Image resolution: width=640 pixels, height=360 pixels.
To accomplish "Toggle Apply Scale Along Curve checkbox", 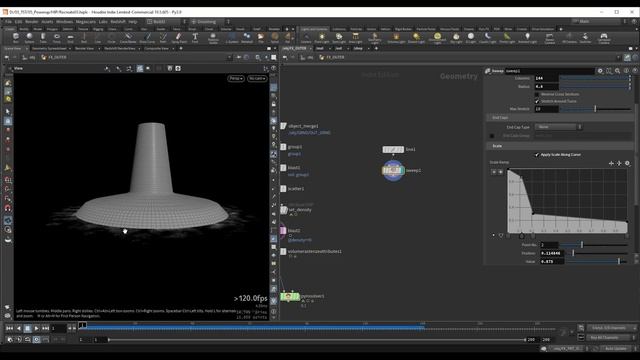I will pyautogui.click(x=537, y=155).
